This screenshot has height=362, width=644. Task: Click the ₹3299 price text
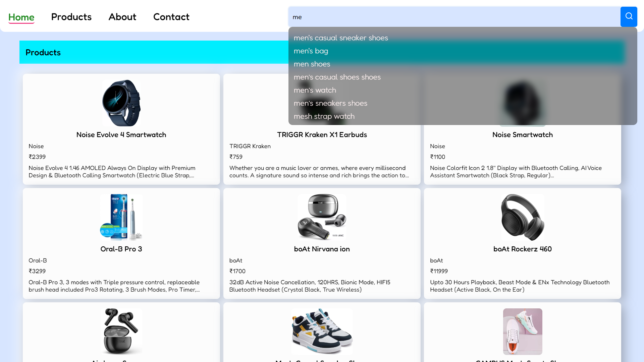[x=37, y=271]
